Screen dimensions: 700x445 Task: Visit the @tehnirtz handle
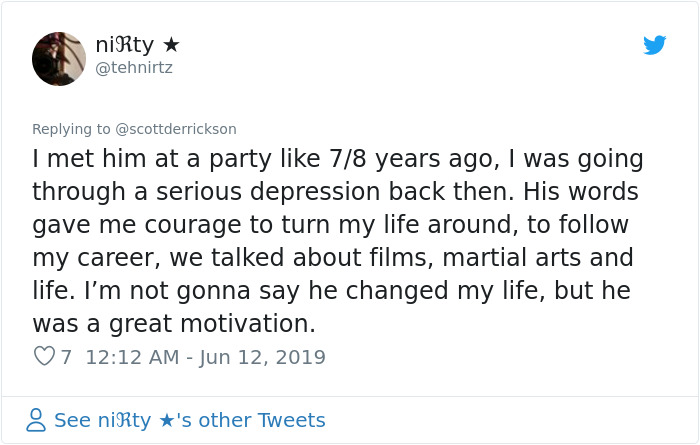135,68
